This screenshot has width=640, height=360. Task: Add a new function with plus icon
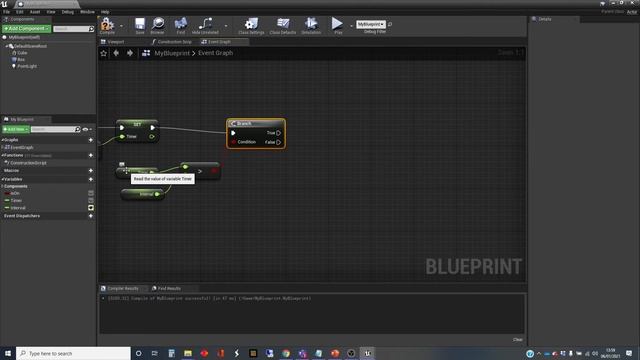coord(91,155)
